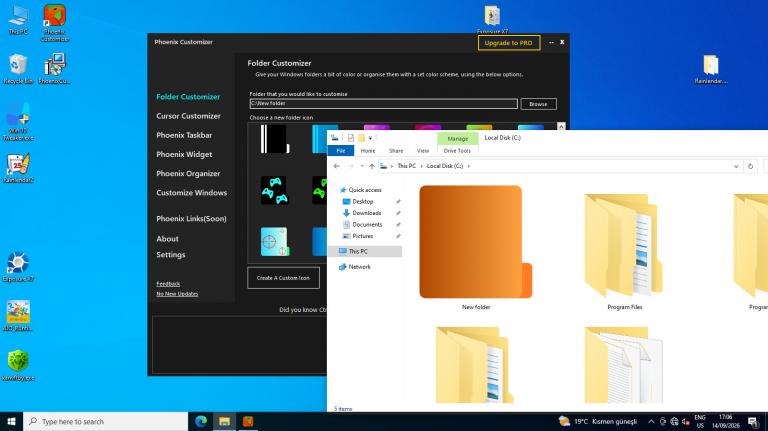Select Documents in the navigation pane
768x431 pixels.
coord(367,224)
